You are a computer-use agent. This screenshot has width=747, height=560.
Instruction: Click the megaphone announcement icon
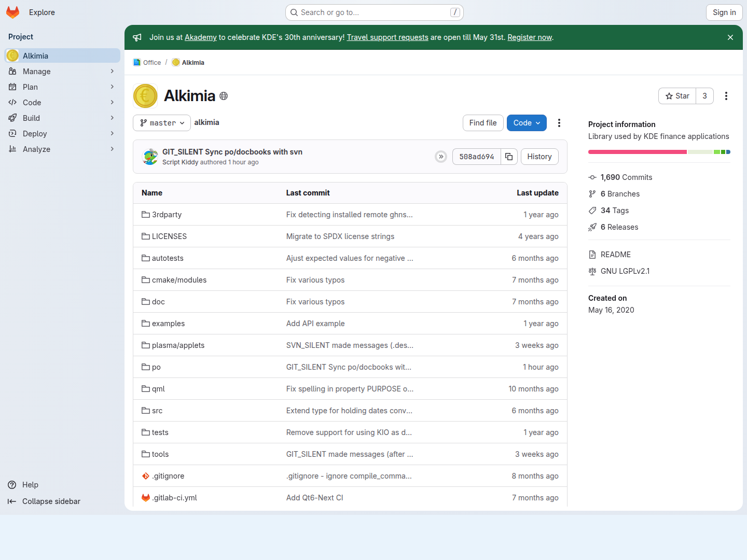click(x=137, y=37)
